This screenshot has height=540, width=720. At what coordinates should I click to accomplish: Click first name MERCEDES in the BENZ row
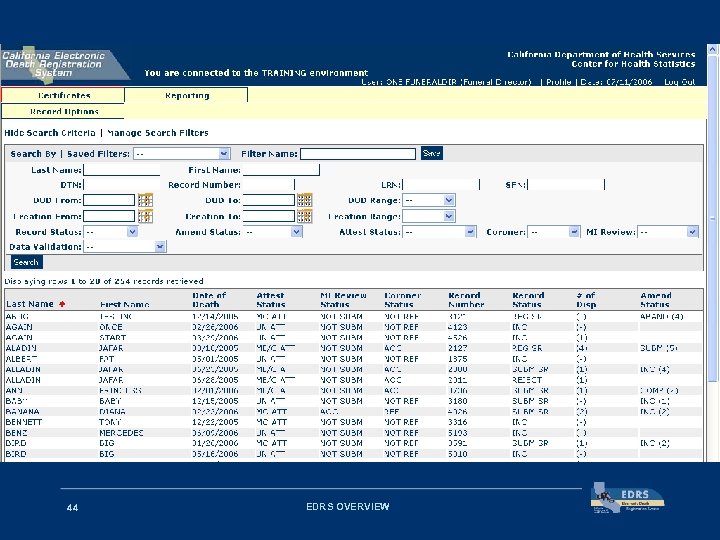click(121, 433)
